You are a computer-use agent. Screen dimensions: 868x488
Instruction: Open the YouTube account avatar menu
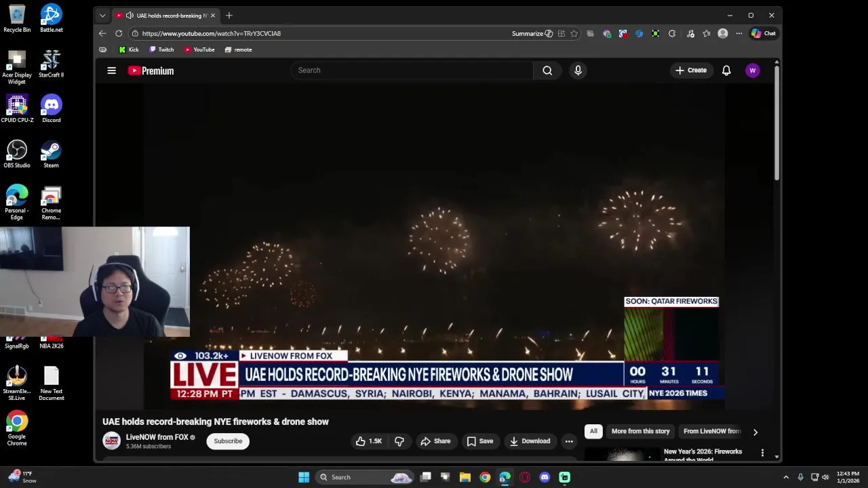tap(752, 70)
